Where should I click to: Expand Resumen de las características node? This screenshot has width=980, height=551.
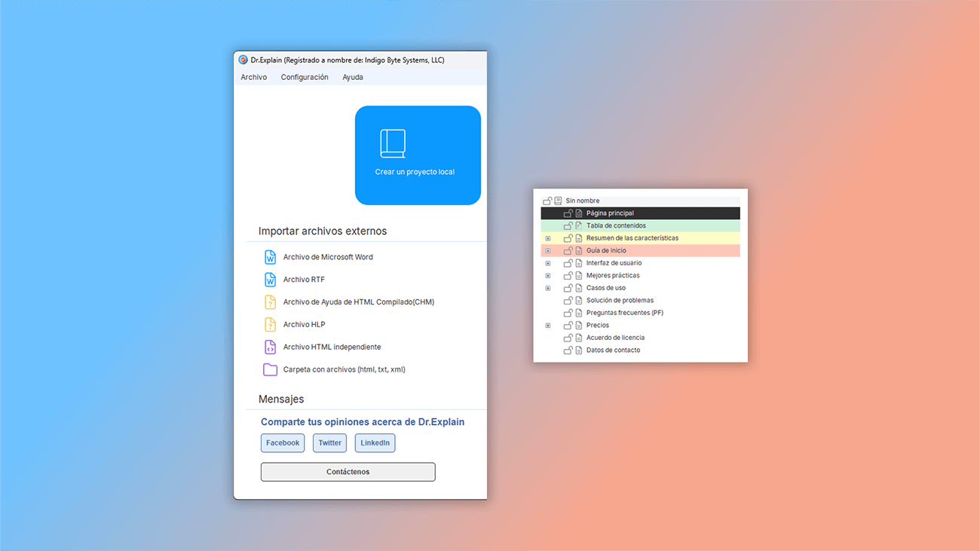[547, 237]
